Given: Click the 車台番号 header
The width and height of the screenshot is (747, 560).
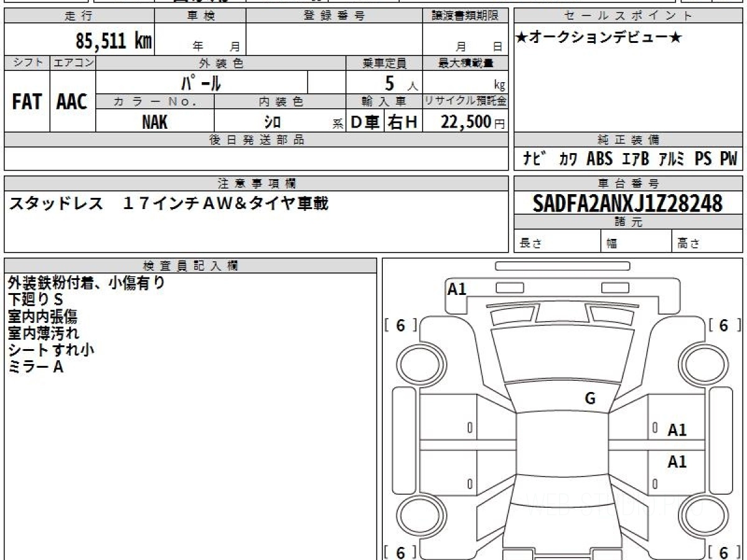Looking at the screenshot, I should [x=628, y=184].
